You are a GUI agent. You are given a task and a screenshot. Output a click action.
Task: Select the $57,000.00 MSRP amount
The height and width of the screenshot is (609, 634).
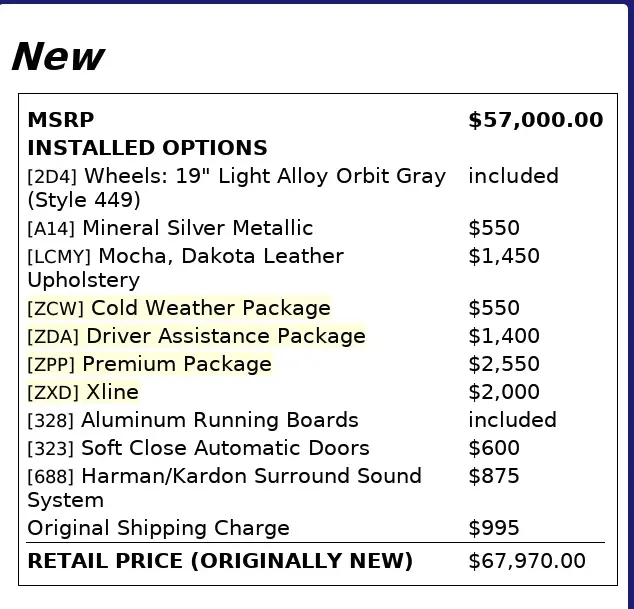(x=535, y=120)
